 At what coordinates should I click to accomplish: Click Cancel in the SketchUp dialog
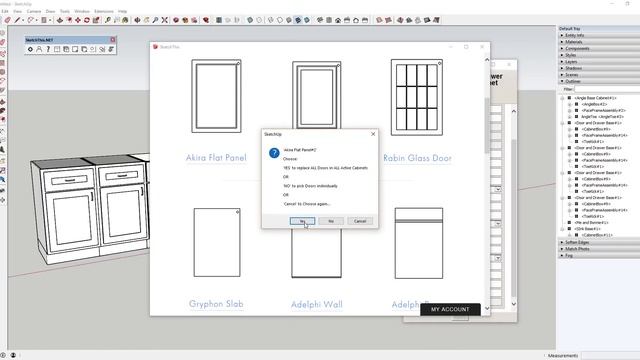(x=360, y=221)
